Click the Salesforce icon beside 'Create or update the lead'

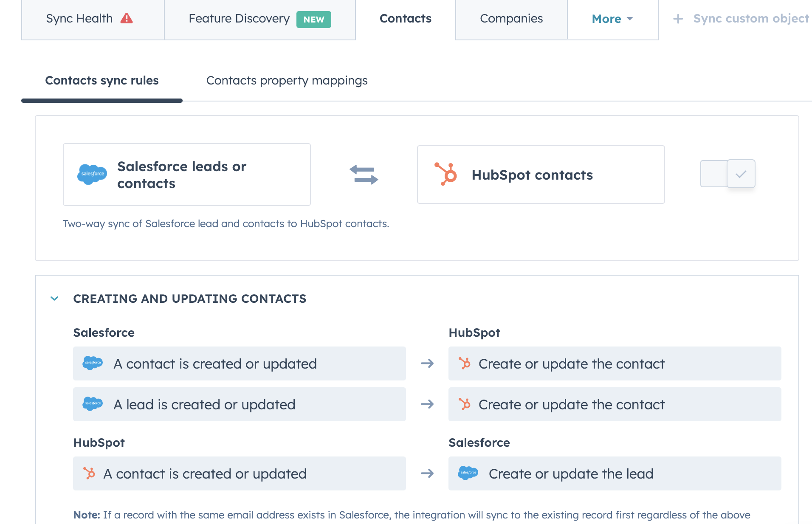pos(468,473)
